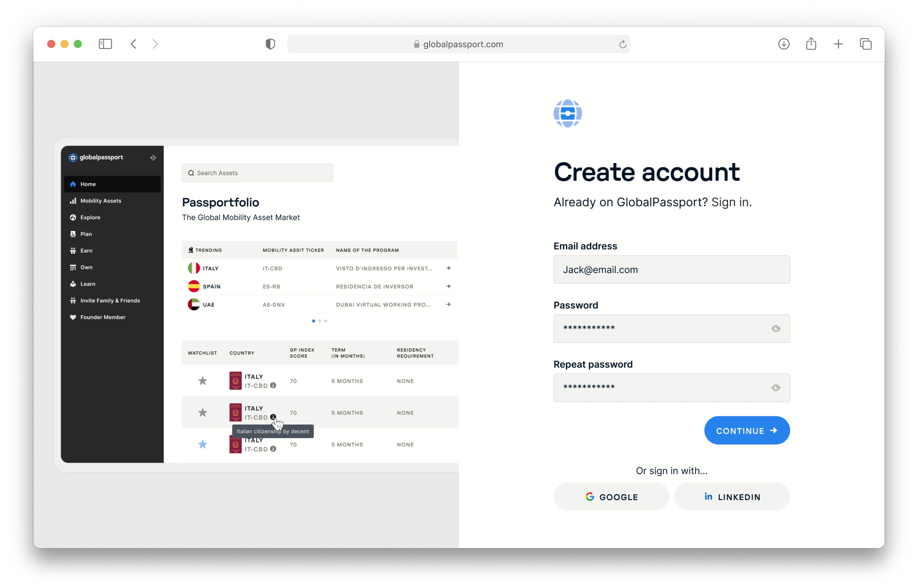Image resolution: width=918 pixels, height=588 pixels.
Task: Click the info icon beside hovered IT-CBD
Action: pyautogui.click(x=273, y=417)
